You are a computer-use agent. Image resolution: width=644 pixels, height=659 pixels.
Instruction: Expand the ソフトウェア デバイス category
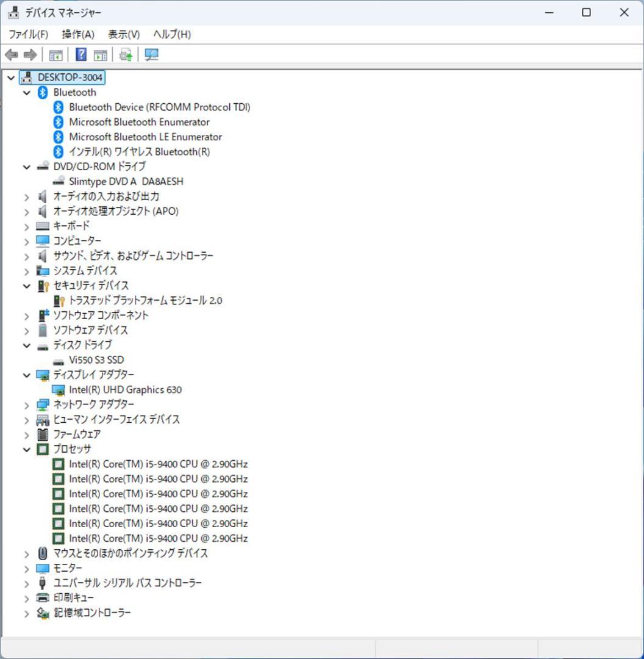tap(27, 331)
